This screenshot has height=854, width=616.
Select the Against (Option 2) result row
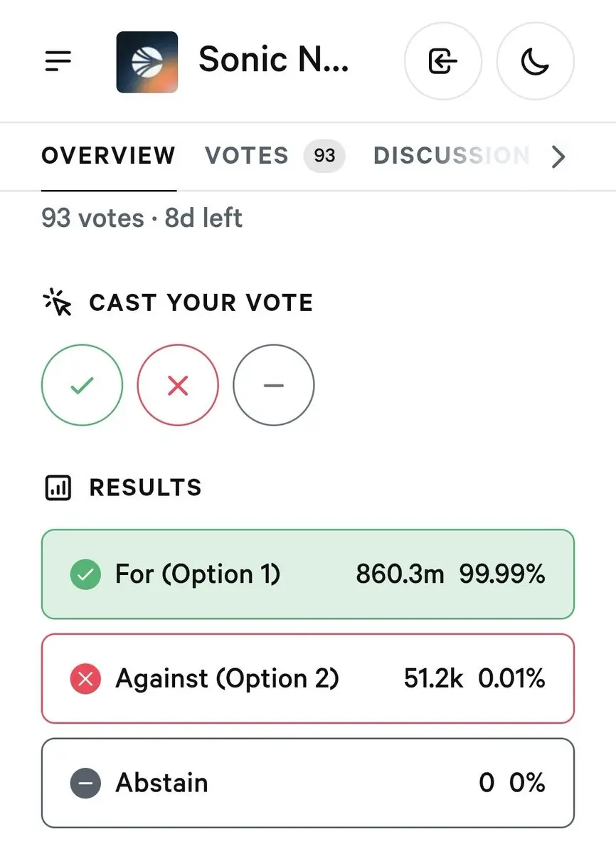click(x=308, y=678)
